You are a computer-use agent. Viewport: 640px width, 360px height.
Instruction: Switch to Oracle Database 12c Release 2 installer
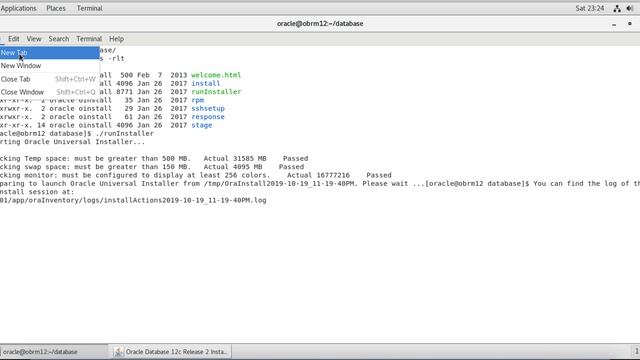coord(172,351)
